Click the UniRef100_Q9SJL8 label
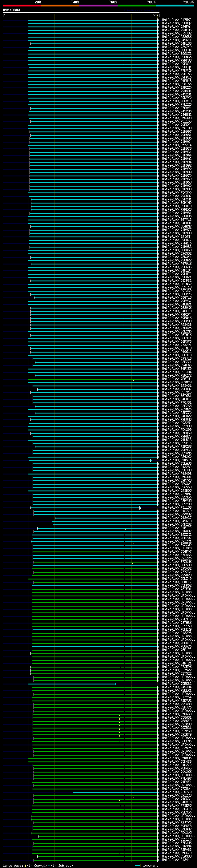The width and height of the screenshot is (197, 868). pos(176,358)
